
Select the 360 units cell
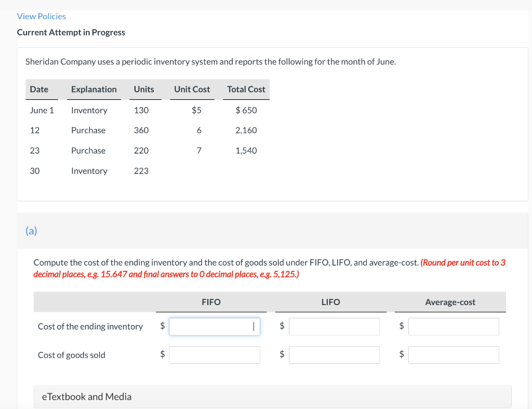point(141,130)
